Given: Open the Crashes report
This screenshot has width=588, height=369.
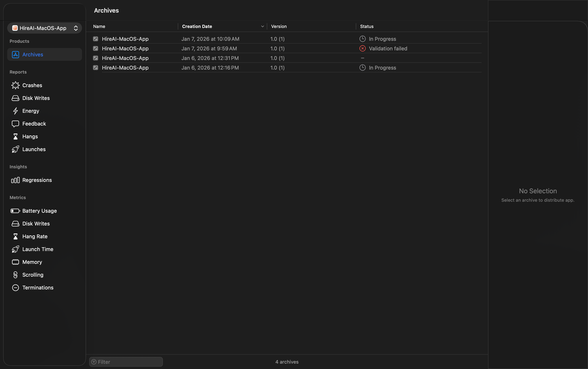Looking at the screenshot, I should tap(32, 85).
